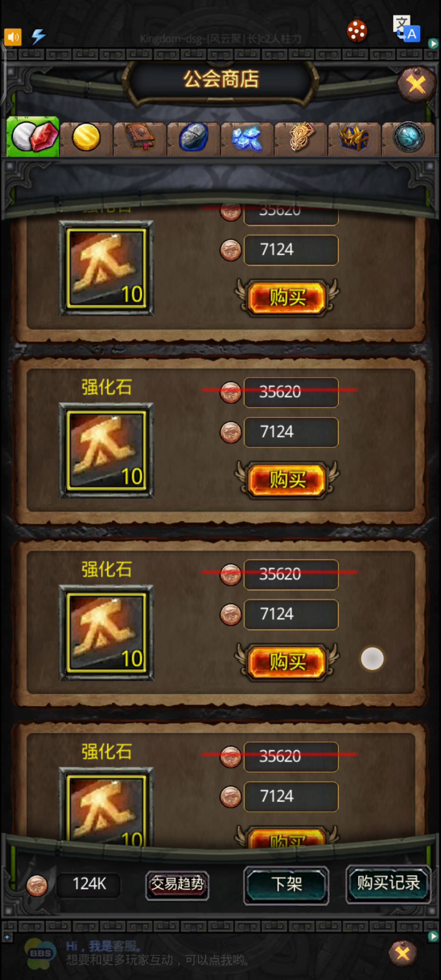
Task: Tap the blue lightning bolt icon
Action: tap(39, 37)
